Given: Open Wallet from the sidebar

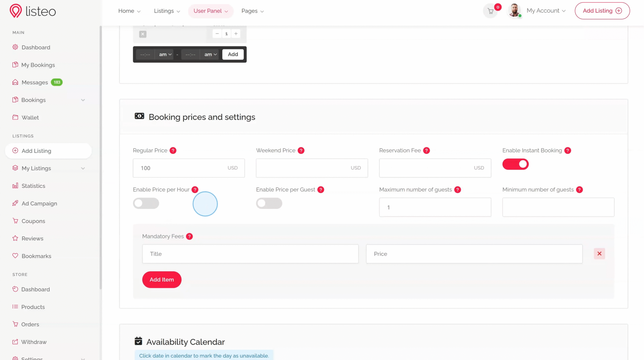Looking at the screenshot, I should [x=30, y=118].
